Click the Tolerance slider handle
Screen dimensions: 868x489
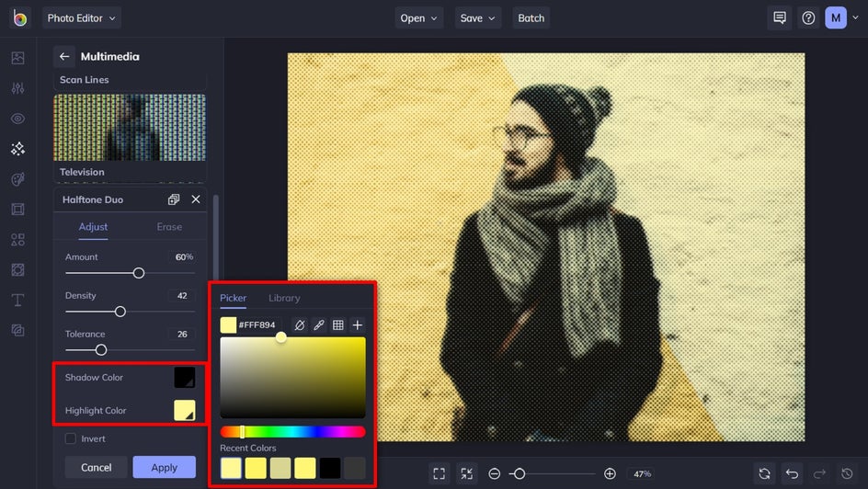point(101,349)
